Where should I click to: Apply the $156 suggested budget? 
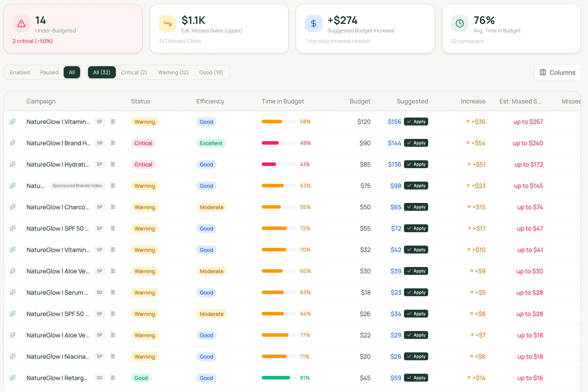(x=416, y=121)
